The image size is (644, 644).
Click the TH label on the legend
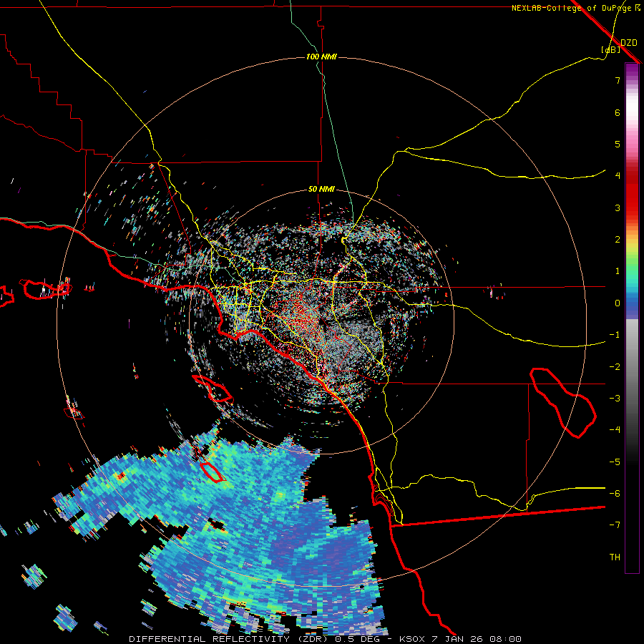coord(615,557)
